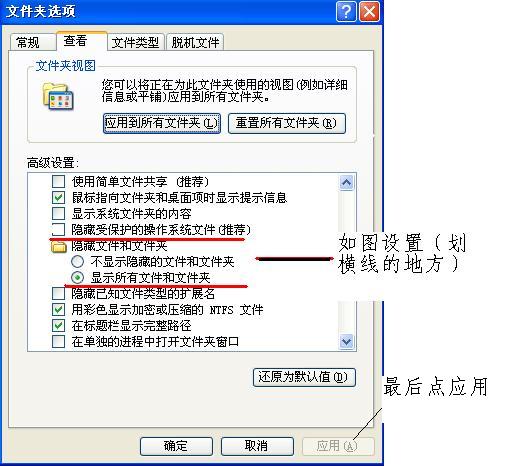
Task: Uncheck 鼠标指向文件夹和桌面项时显示提示信息
Action: [59, 198]
